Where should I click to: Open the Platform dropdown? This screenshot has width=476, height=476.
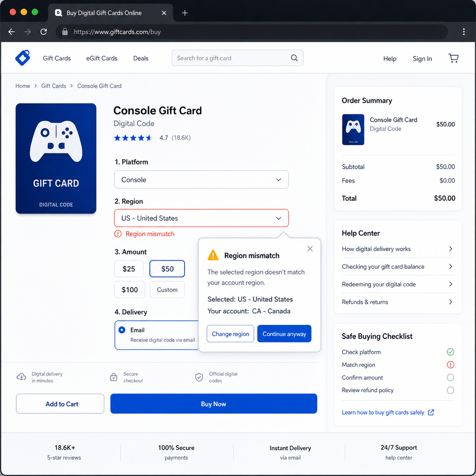point(201,179)
